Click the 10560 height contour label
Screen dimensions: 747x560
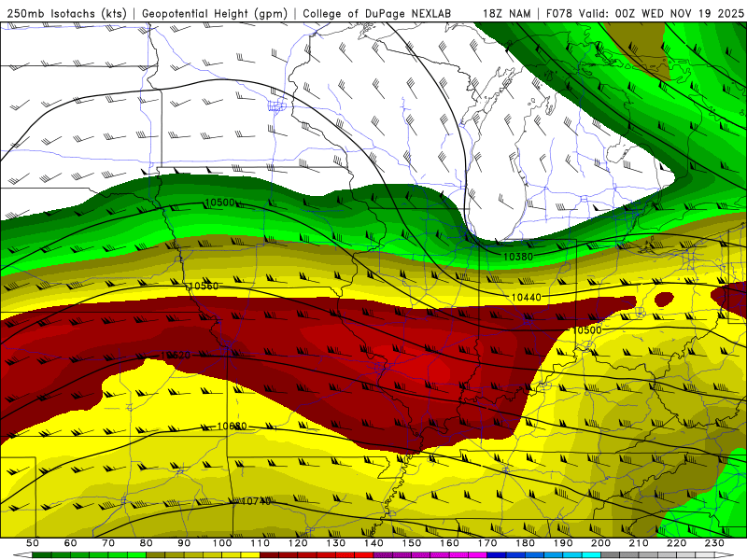click(203, 286)
